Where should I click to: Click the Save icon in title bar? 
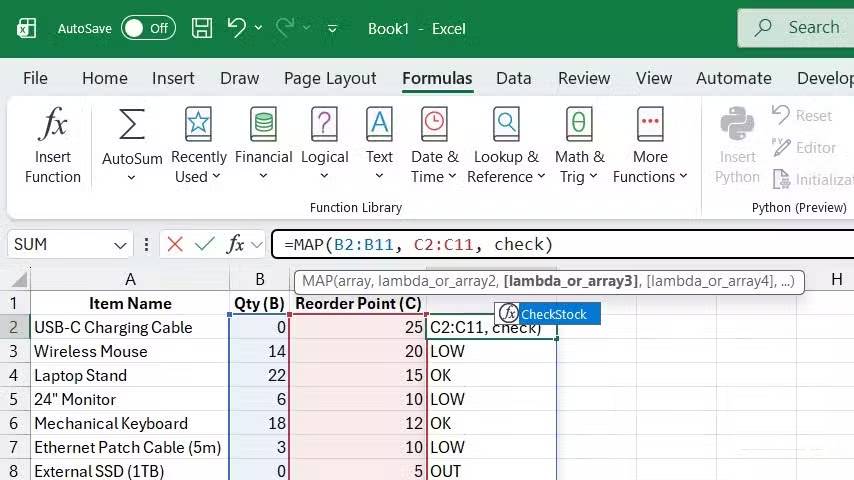pyautogui.click(x=201, y=28)
